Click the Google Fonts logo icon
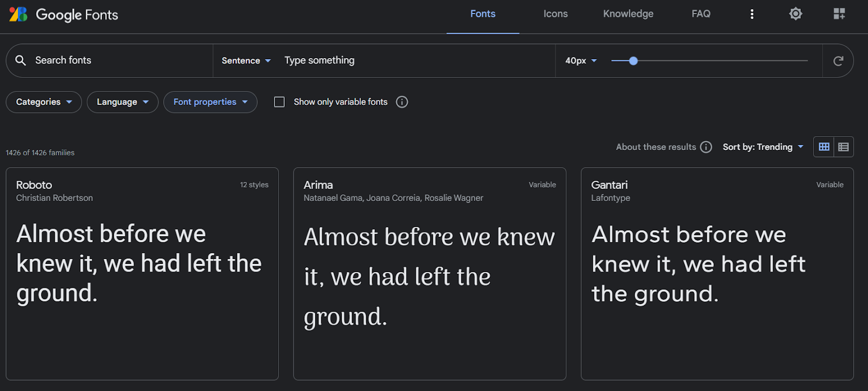This screenshot has height=391, width=868. click(18, 14)
